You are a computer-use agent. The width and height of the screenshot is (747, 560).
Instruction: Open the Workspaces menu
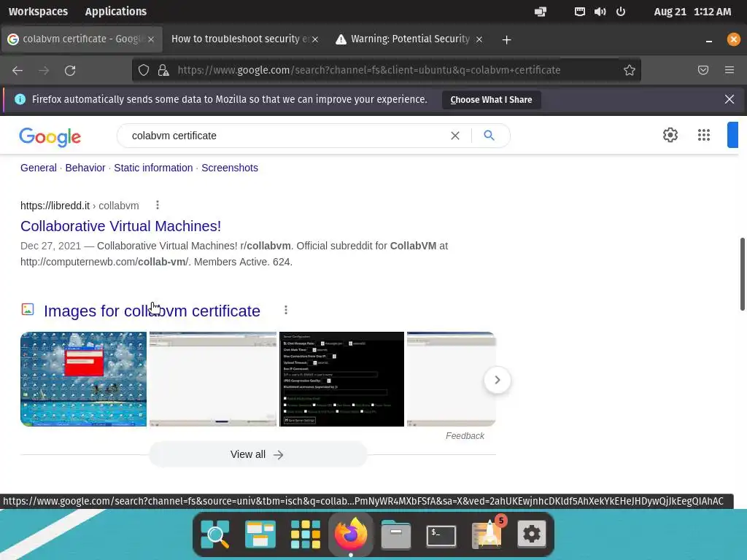point(38,12)
